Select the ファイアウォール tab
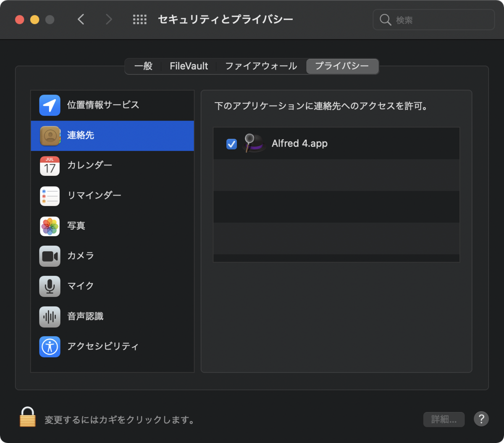Viewport: 504px width, 443px height. (x=260, y=66)
